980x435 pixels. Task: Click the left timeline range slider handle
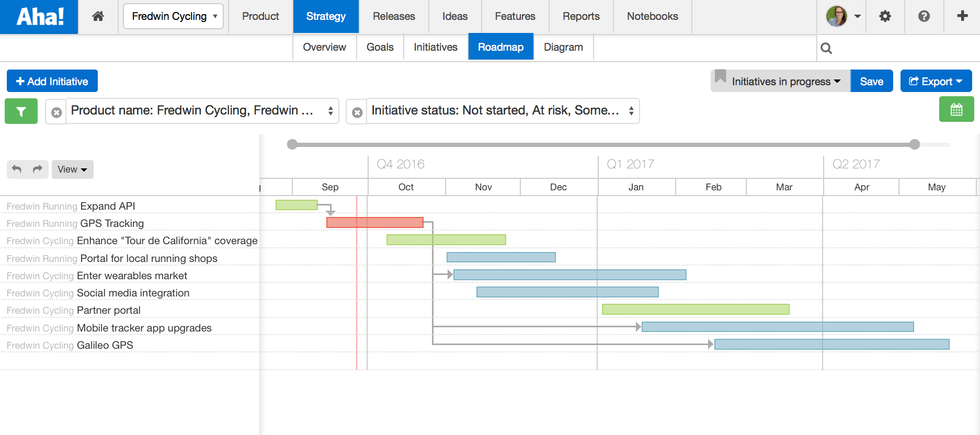292,144
